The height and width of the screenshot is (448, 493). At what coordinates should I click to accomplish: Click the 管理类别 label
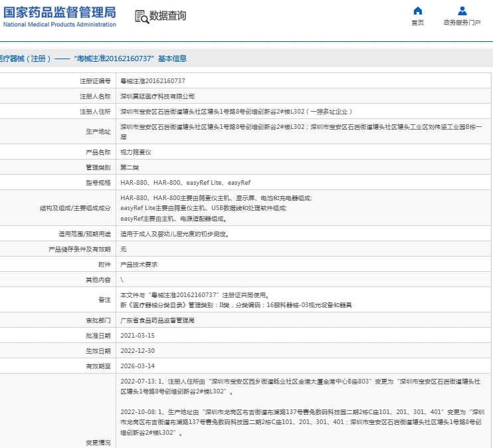[98, 168]
